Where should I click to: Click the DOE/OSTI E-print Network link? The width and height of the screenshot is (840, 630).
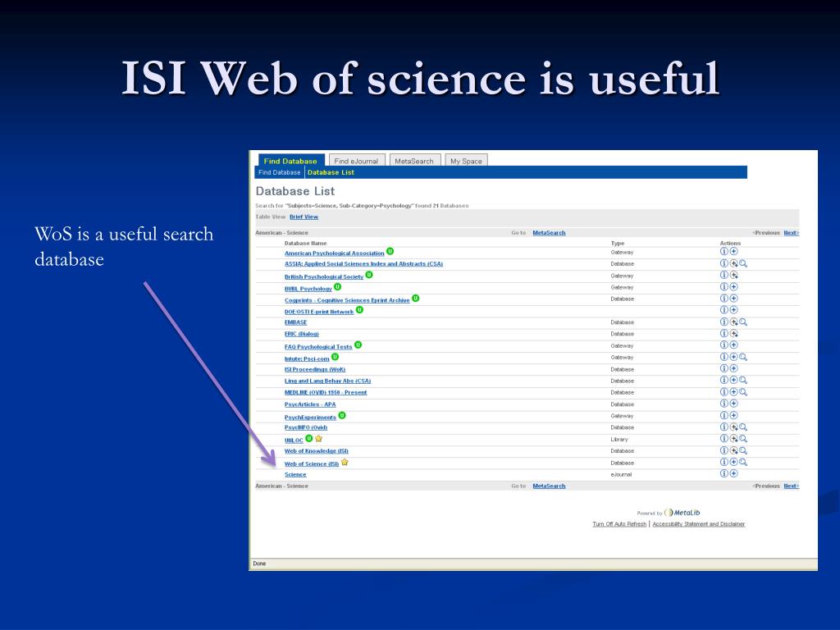click(x=319, y=312)
